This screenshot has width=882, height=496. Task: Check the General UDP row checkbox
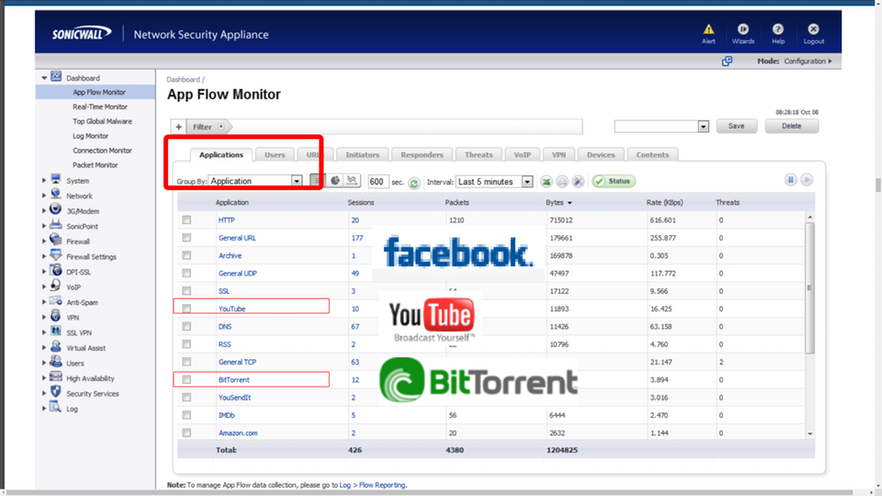pyautogui.click(x=187, y=273)
